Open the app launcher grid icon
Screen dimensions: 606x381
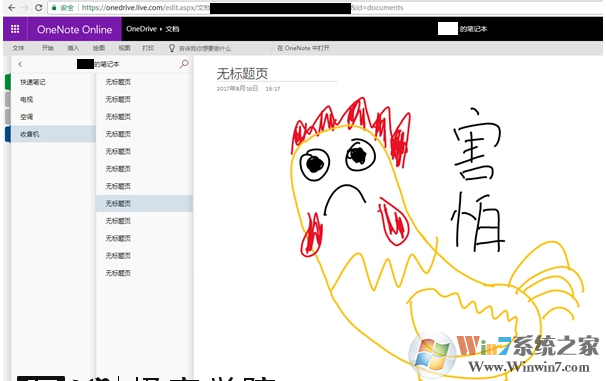[x=15, y=29]
